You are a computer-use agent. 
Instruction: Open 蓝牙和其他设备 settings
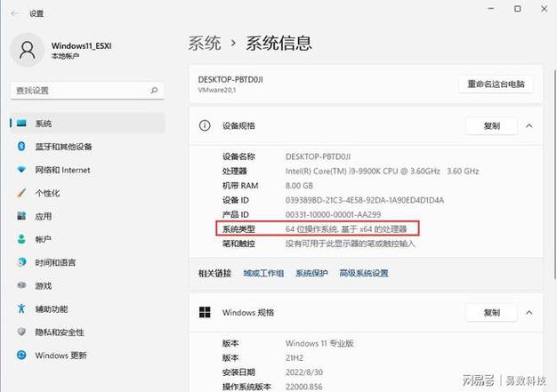point(88,146)
